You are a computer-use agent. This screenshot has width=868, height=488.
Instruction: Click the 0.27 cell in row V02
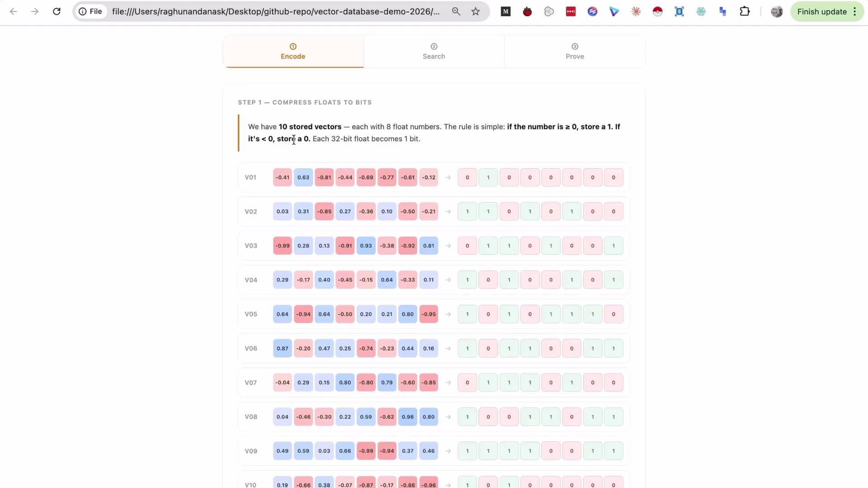[x=345, y=211]
